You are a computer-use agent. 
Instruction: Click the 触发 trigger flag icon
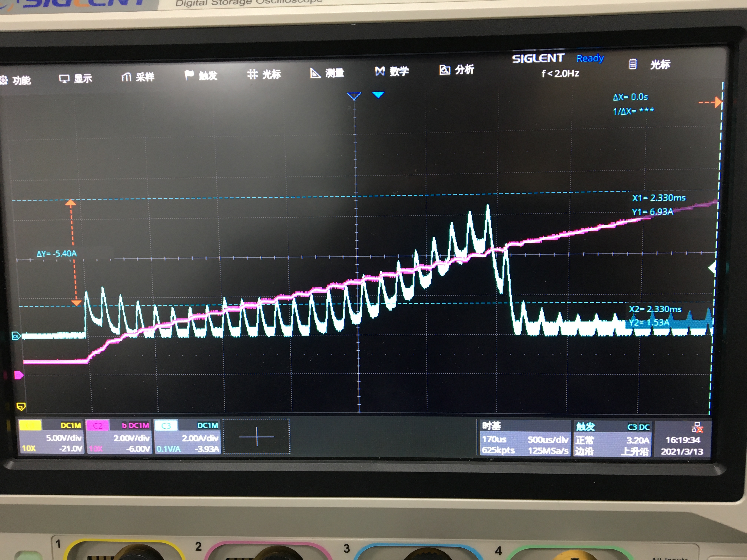[189, 75]
